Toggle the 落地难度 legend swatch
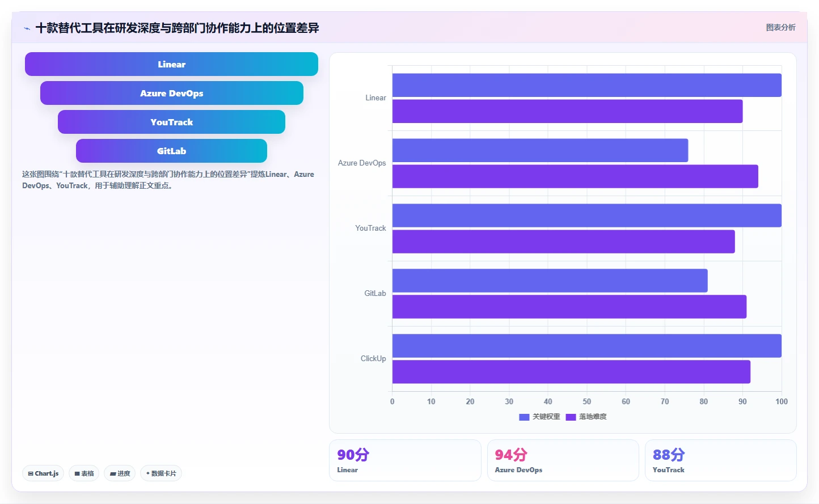Viewport: 819px width, 504px height. pos(571,417)
